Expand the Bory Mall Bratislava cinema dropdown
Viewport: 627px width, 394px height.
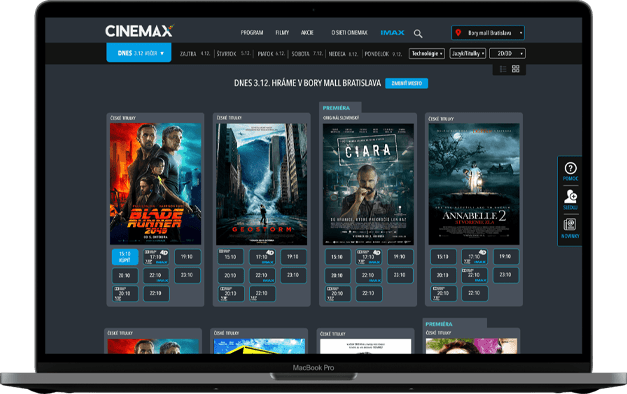coord(488,33)
